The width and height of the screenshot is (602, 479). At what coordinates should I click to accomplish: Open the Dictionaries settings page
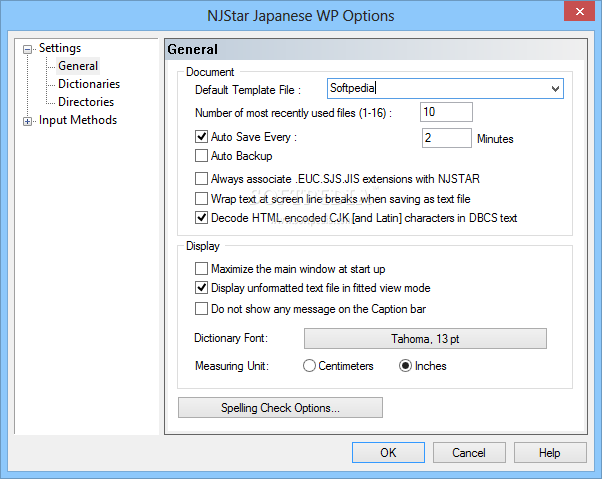click(89, 84)
